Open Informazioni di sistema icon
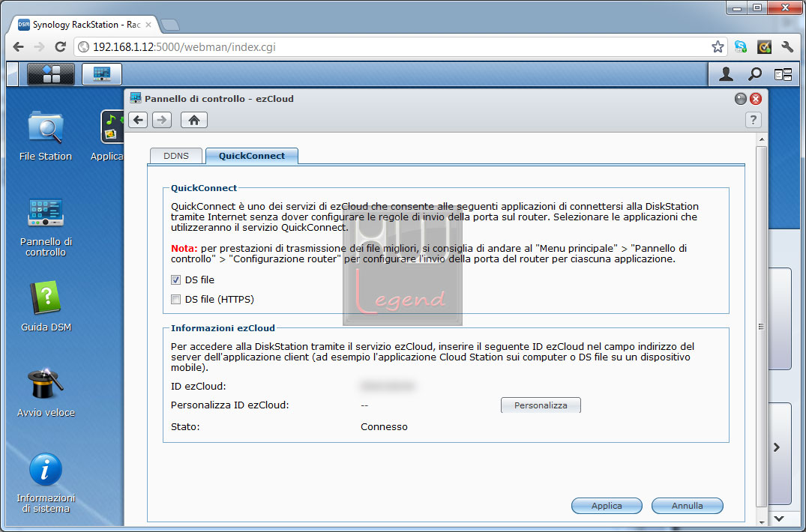 [x=46, y=483]
